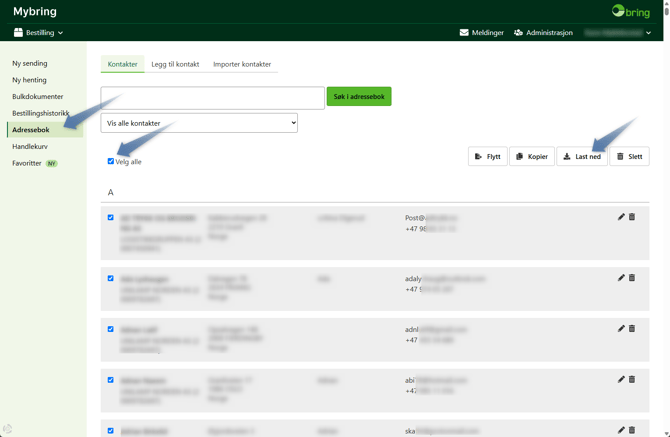Click the cookie icon in bottom-left corner
This screenshot has width=670, height=437.
click(7, 429)
